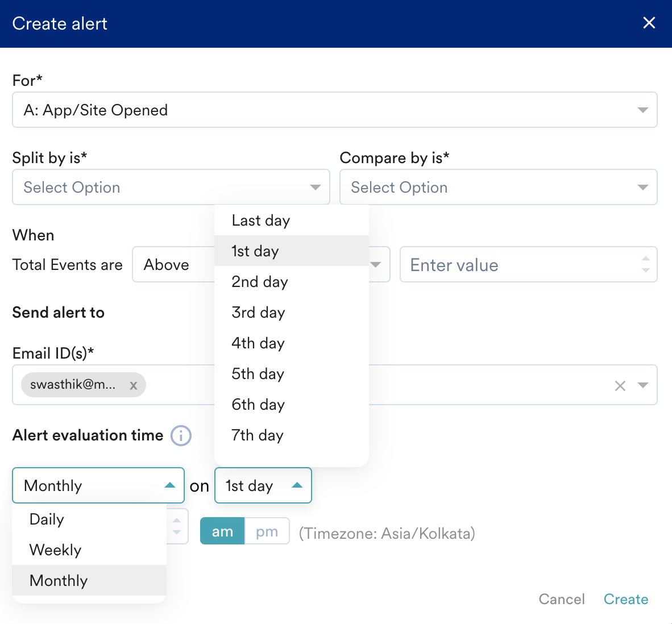
Task: Choose Daily frequency option
Action: click(47, 519)
